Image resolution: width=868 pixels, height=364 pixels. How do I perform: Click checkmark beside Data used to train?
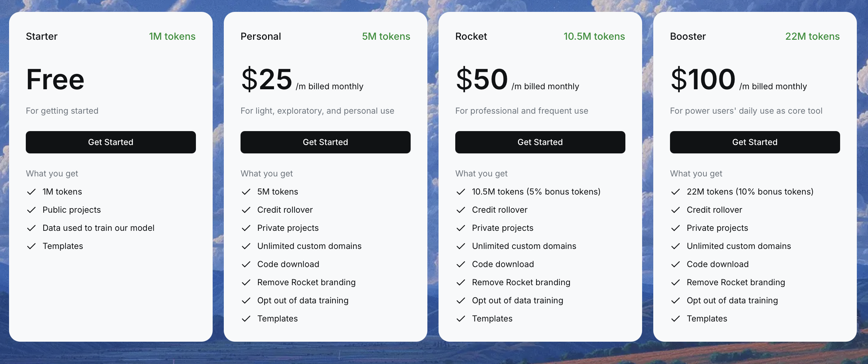coord(31,228)
